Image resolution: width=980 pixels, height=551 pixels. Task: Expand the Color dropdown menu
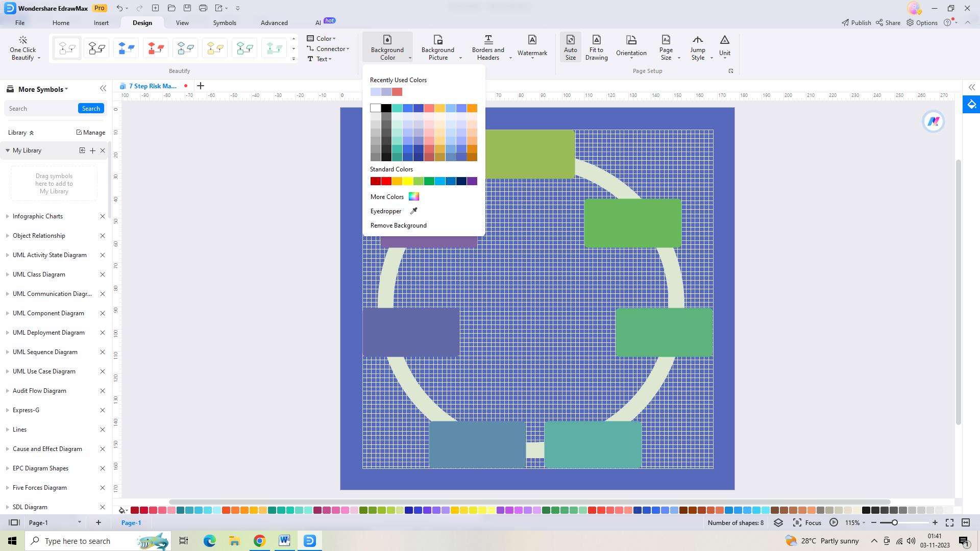click(x=323, y=38)
